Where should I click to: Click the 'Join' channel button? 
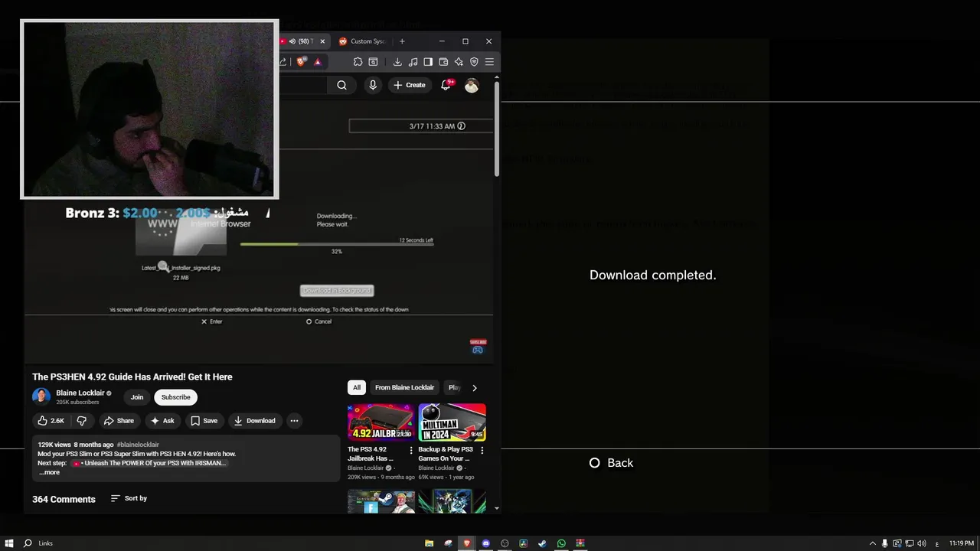tap(137, 397)
